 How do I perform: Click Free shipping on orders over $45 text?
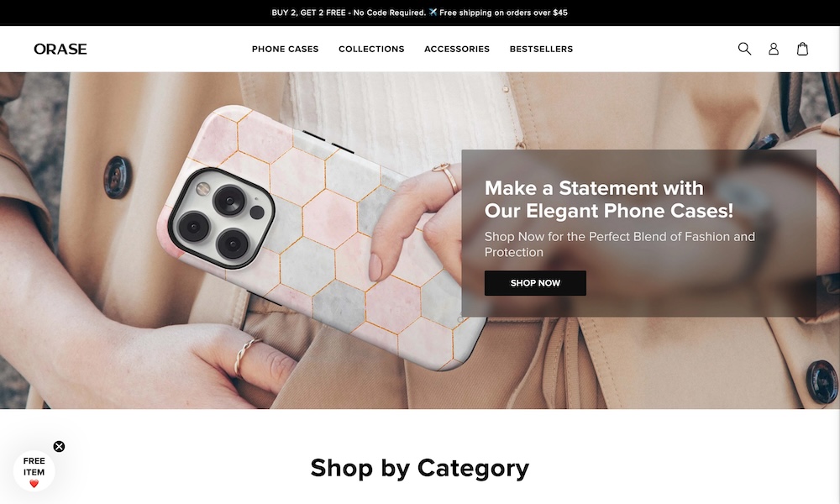503,13
